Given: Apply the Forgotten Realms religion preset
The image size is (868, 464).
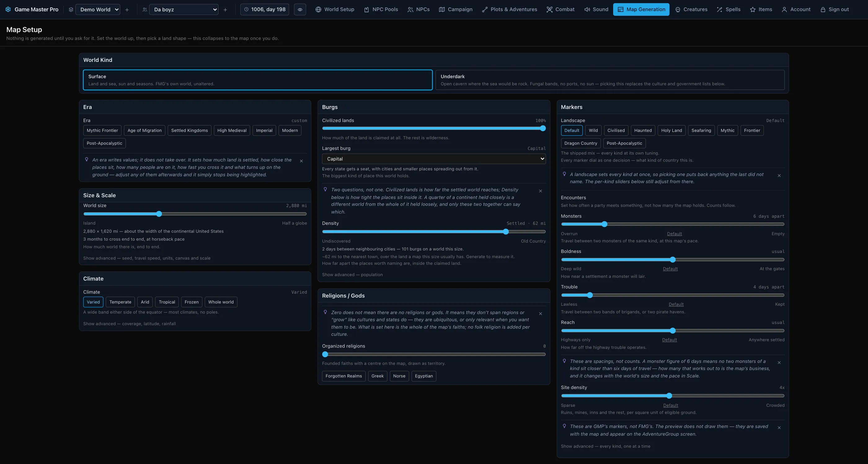Looking at the screenshot, I should click(x=343, y=376).
